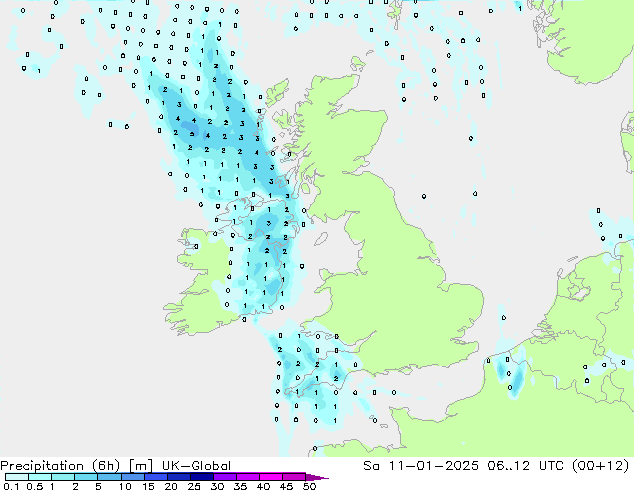This screenshot has width=634, height=490.
Task: Click the '10' legend scale label
Action: tap(125, 486)
